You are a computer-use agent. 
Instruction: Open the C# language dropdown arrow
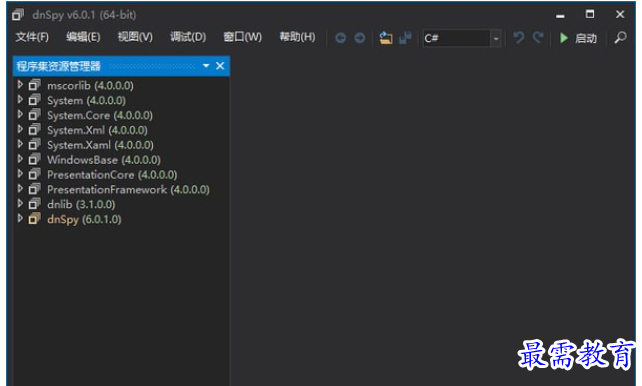(496, 38)
